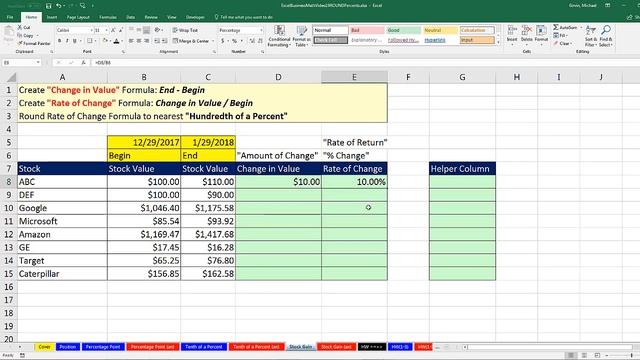Screen dimensions: 640x360
Task: Click Tell me what you want to do
Action: [x=244, y=17]
